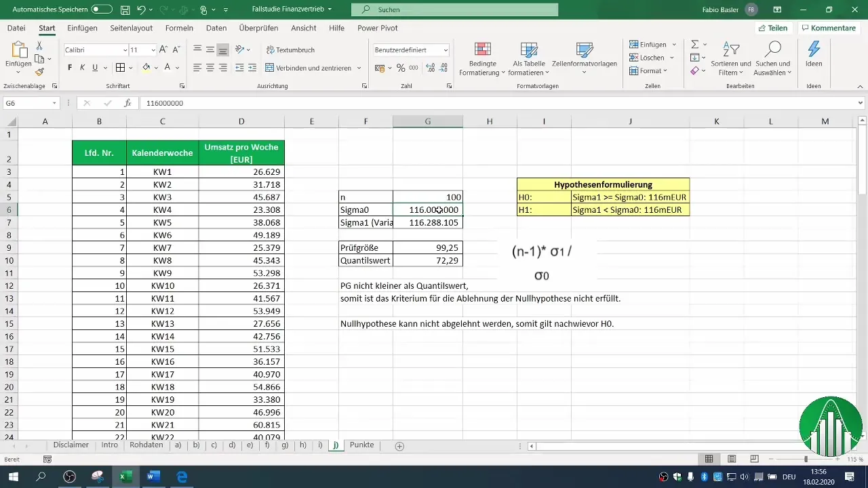Align text right
The image size is (868, 488).
click(223, 68)
